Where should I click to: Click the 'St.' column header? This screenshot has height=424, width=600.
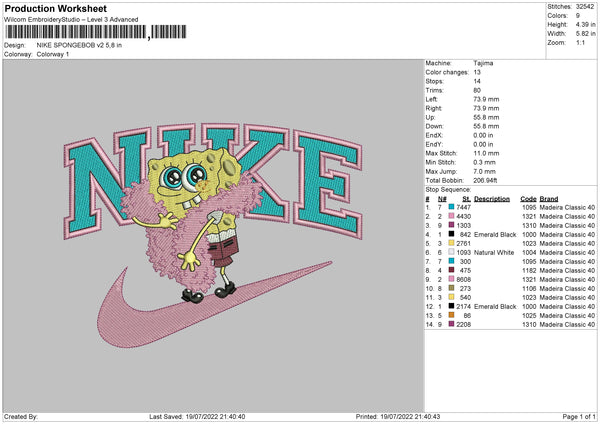[x=466, y=199]
